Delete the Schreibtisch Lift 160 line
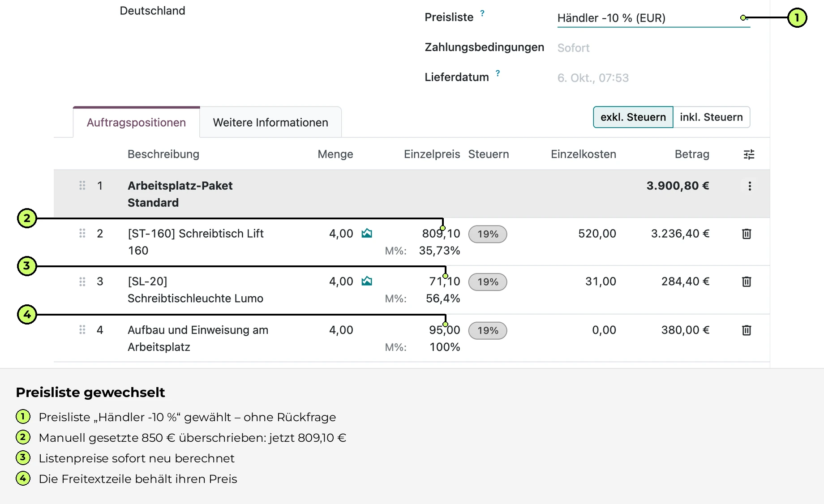This screenshot has width=824, height=504. (x=747, y=234)
